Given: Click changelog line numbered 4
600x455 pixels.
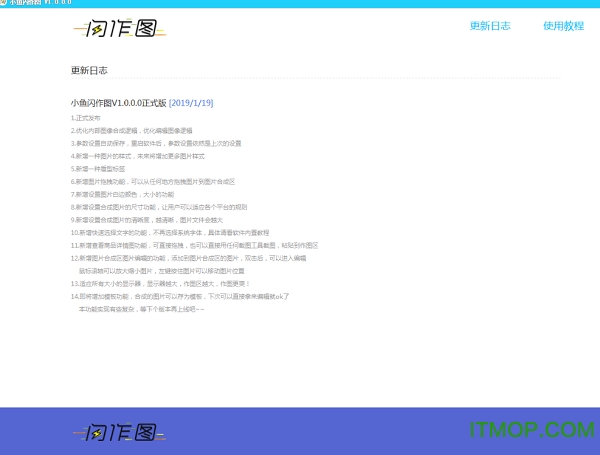Looking at the screenshot, I should [x=138, y=156].
